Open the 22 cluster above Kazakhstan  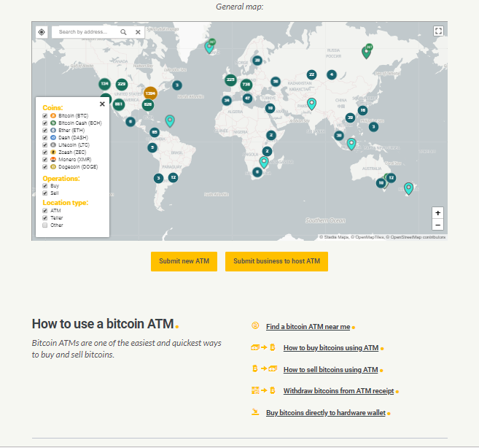point(311,74)
